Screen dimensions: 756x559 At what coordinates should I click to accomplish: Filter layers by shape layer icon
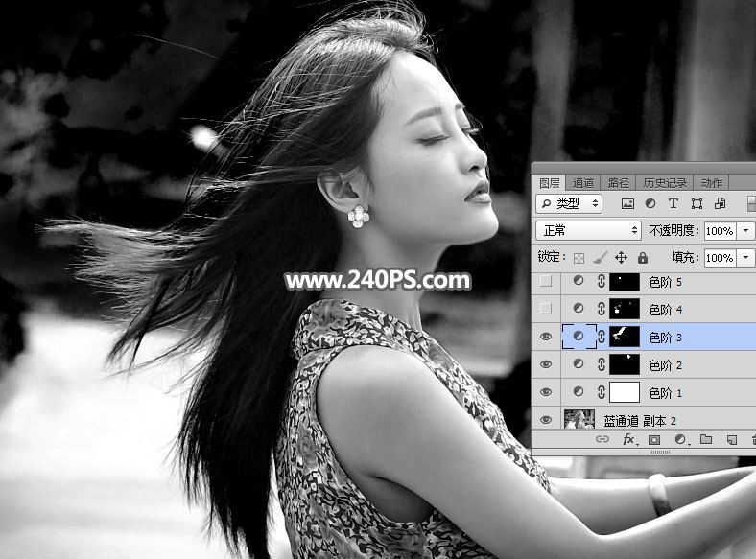(x=697, y=203)
